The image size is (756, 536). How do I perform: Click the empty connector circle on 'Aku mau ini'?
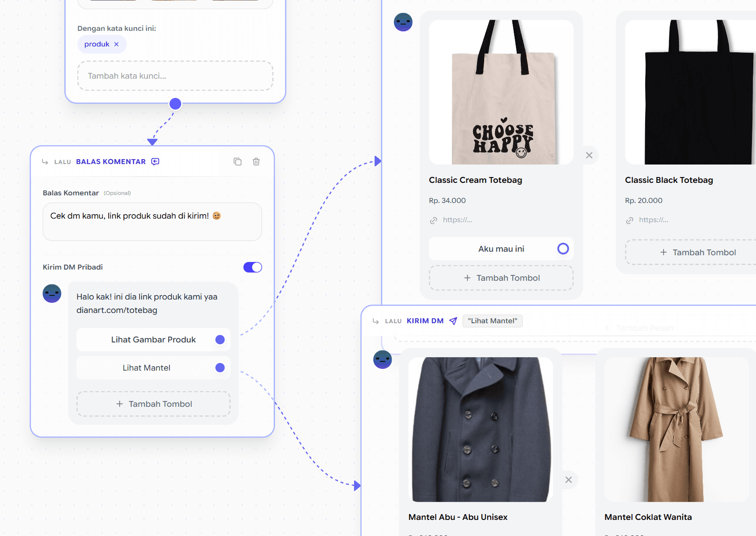tap(563, 249)
